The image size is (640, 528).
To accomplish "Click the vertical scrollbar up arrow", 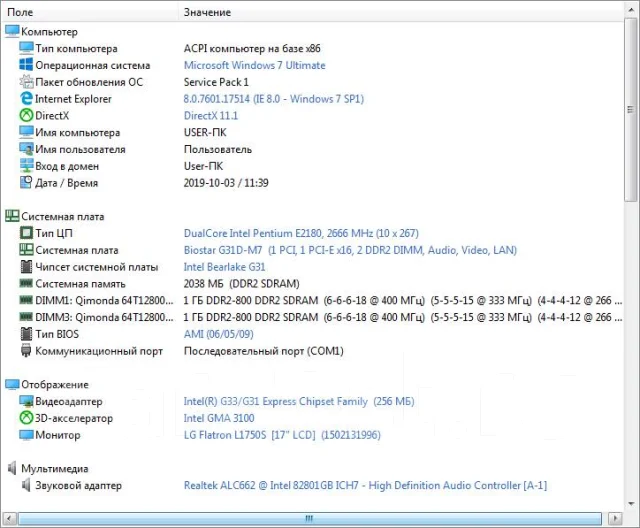I will click(x=631, y=9).
